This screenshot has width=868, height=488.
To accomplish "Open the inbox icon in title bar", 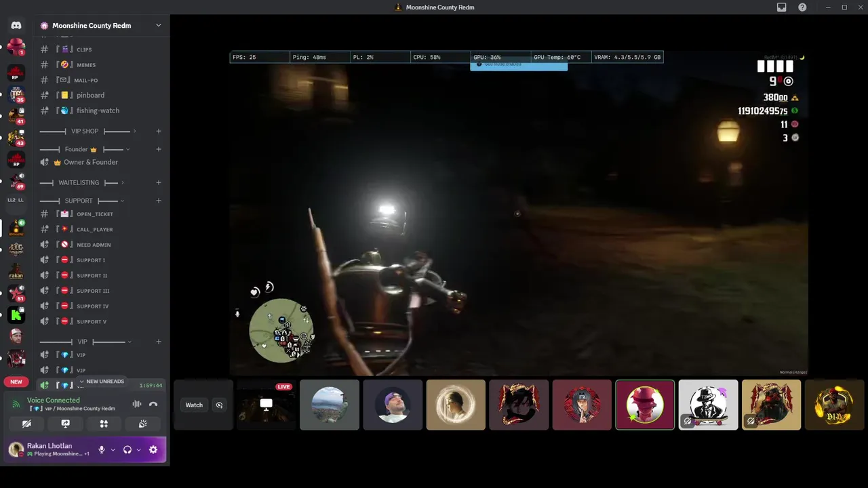I will (x=782, y=7).
